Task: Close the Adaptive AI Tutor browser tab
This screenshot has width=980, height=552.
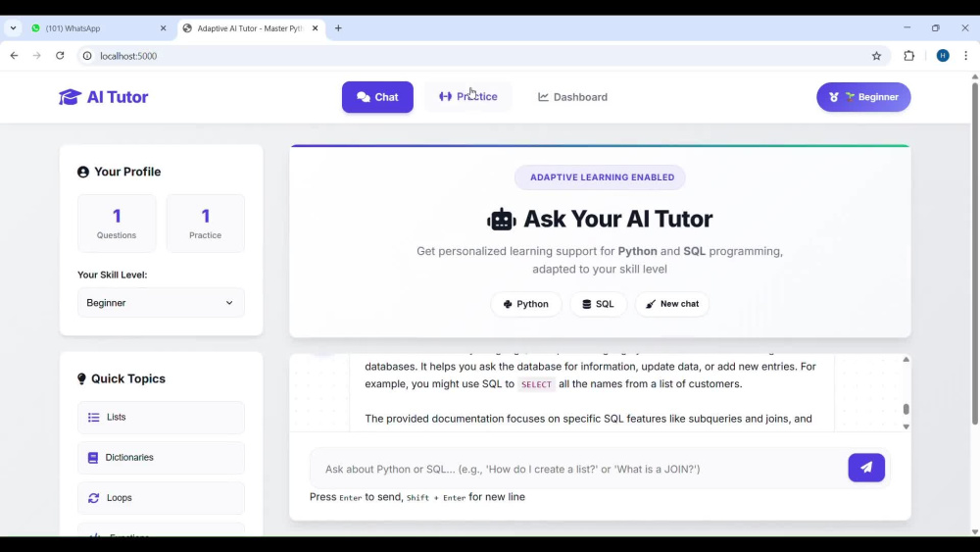Action: click(315, 28)
